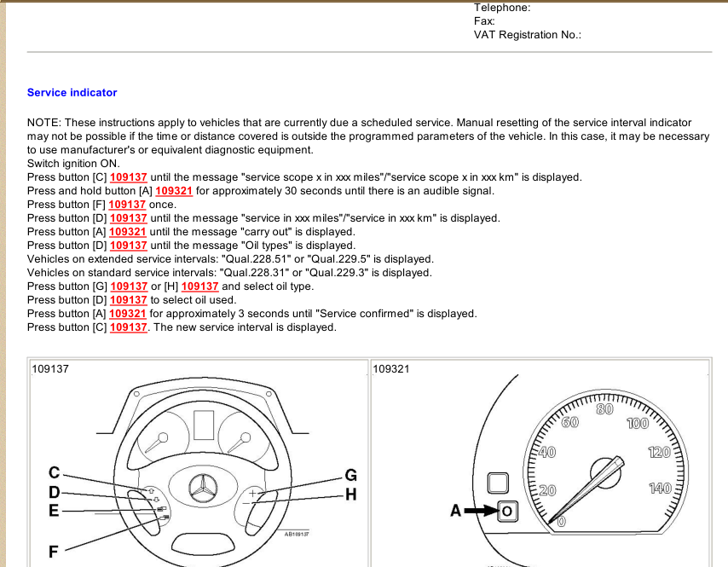Select the "Telephone:" label

[x=502, y=8]
